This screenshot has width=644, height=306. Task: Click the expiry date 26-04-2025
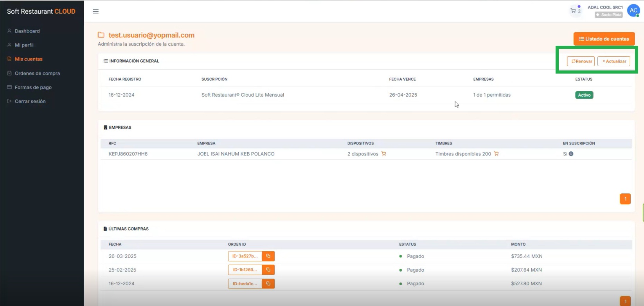(x=403, y=95)
